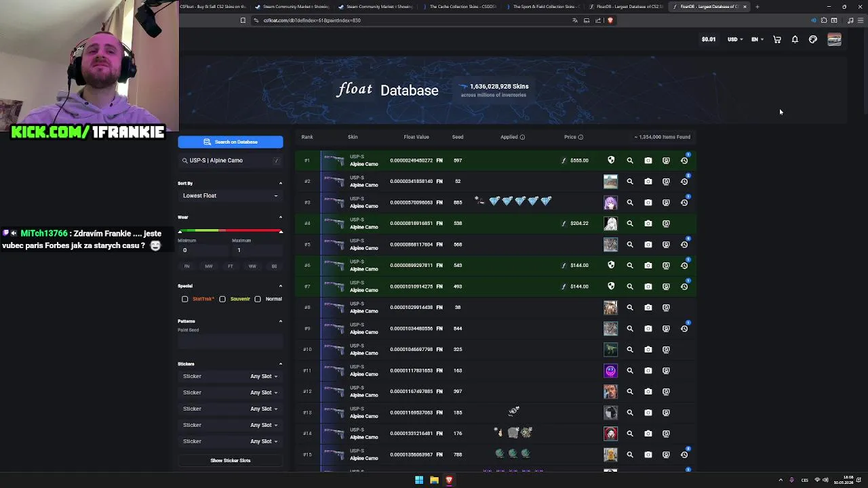Click the Maximum wear input field
The image size is (868, 488).
coord(256,251)
